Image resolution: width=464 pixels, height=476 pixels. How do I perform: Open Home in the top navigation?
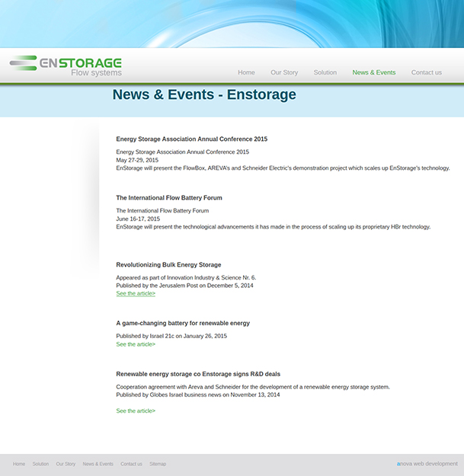click(x=246, y=72)
